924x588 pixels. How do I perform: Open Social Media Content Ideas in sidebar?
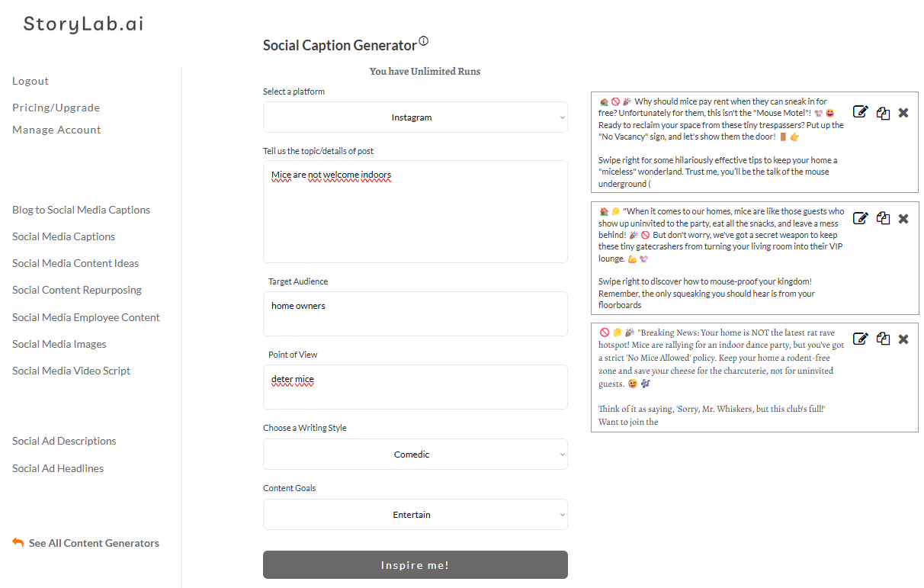click(75, 263)
